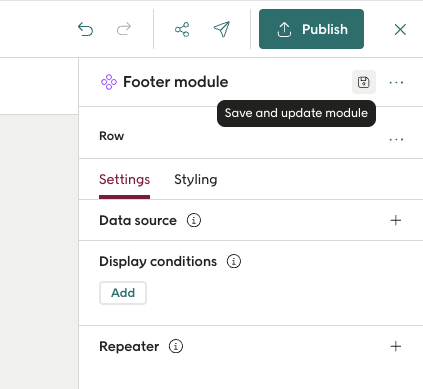Click the undo arrow icon
The height and width of the screenshot is (389, 423).
click(x=85, y=29)
